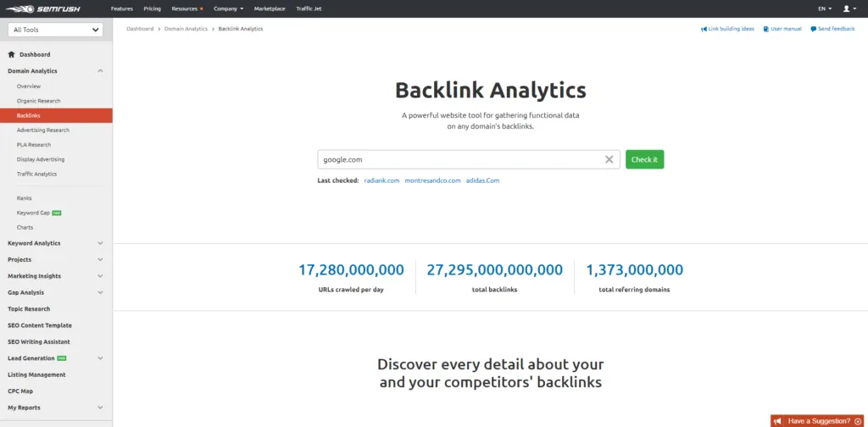Open Ranks in the sidebar
The image size is (868, 427).
[x=25, y=198]
